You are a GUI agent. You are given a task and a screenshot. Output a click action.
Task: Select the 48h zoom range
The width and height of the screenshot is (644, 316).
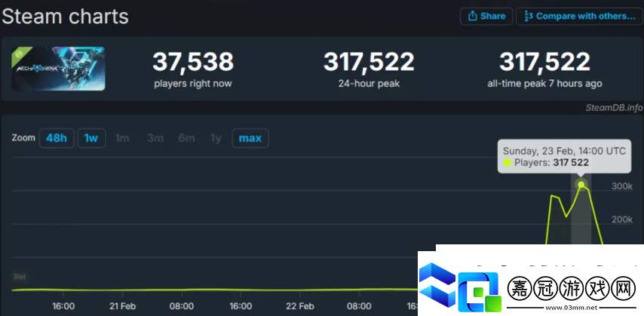tap(57, 138)
